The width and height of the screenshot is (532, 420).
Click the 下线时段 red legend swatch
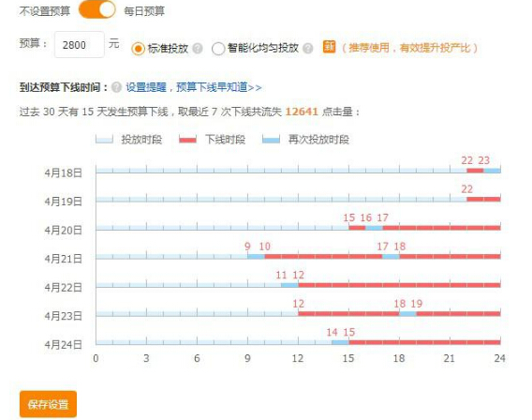pos(187,139)
